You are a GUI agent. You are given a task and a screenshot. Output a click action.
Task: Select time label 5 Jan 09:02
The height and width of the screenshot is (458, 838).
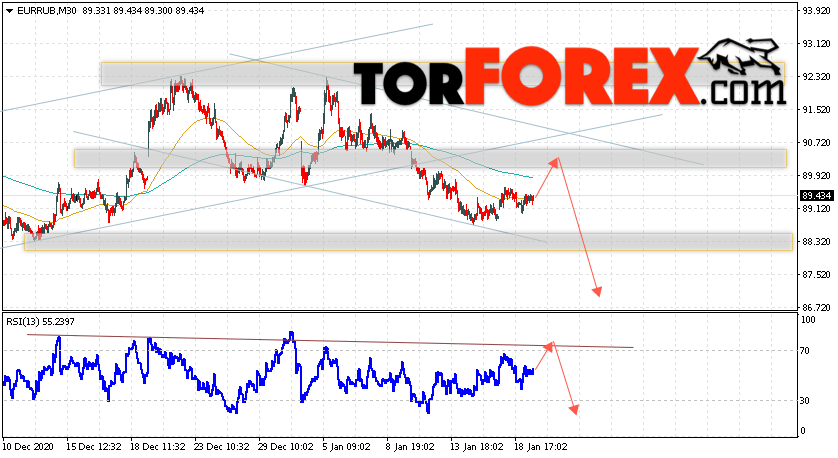coord(347,446)
